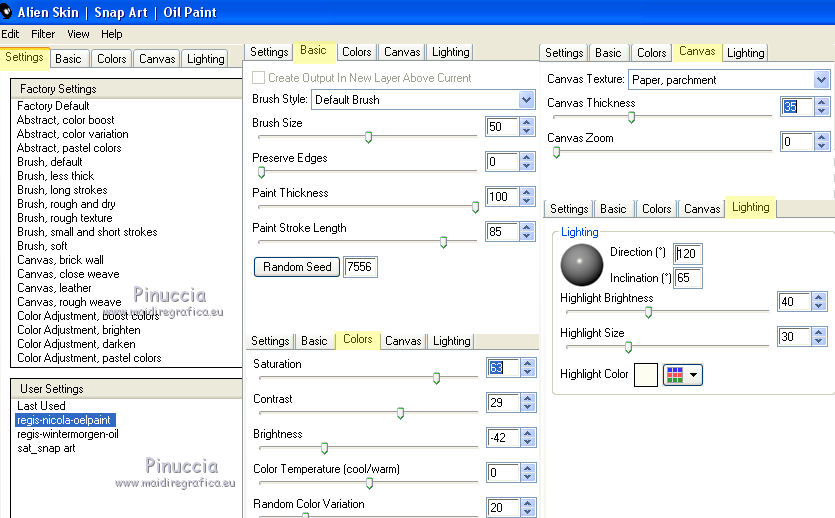Image resolution: width=835 pixels, height=518 pixels.
Task: Switch to Lighting tab in left panel
Action: point(206,59)
